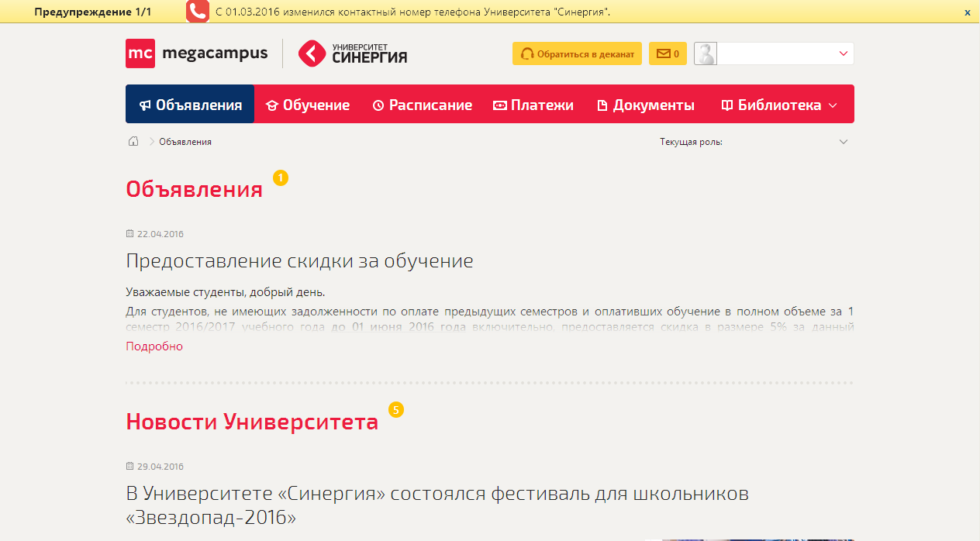Open the Документы menu tab
The image size is (980, 541).
pos(646,105)
